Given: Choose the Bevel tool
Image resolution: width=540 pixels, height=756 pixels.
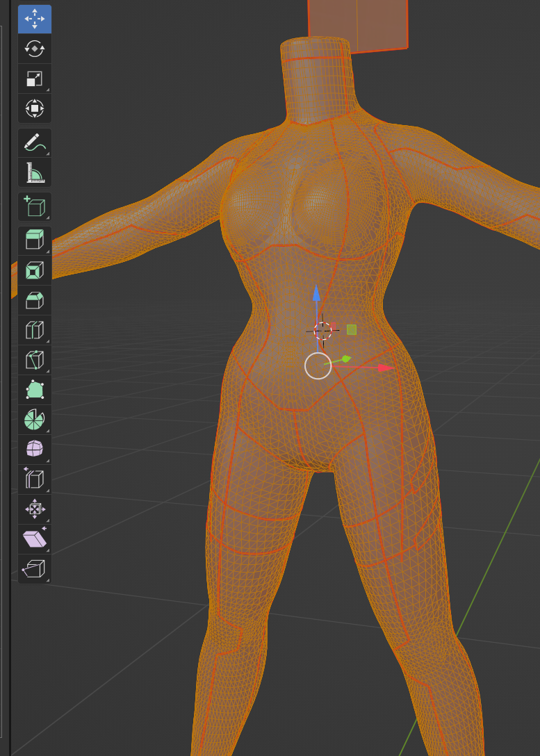Looking at the screenshot, I should click(x=35, y=300).
